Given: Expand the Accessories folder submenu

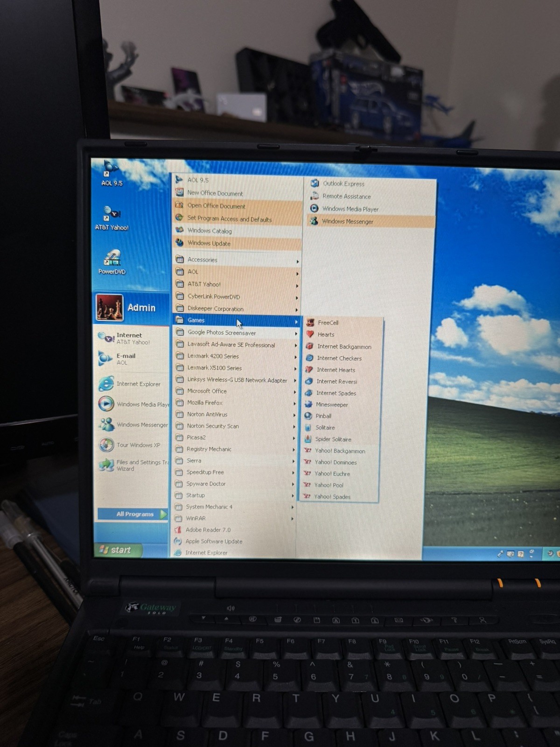Looking at the screenshot, I should point(237,260).
